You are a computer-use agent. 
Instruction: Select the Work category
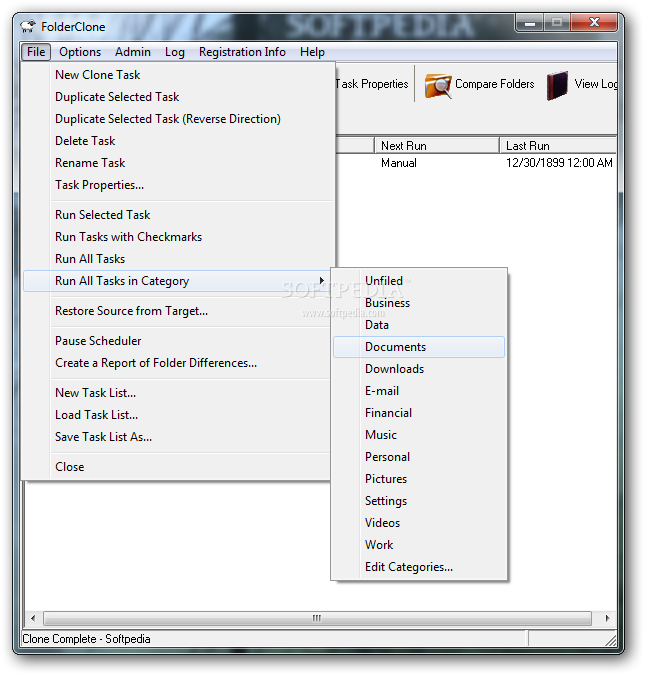pyautogui.click(x=419, y=545)
